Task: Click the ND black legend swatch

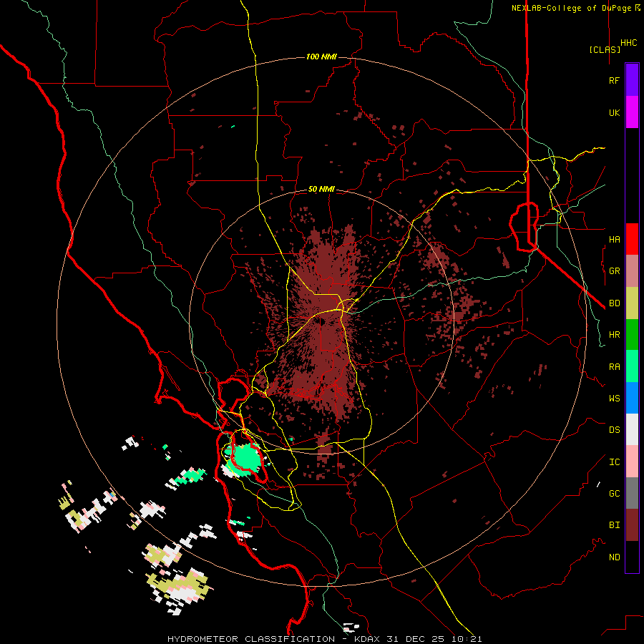Action: pos(632,557)
